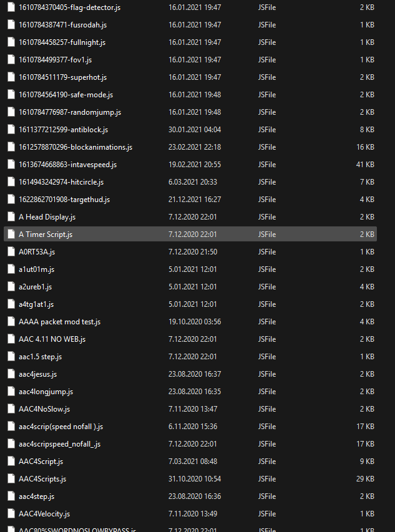The width and height of the screenshot is (395, 532).
Task: Select the a2ureb1.js file name
Action: point(35,287)
